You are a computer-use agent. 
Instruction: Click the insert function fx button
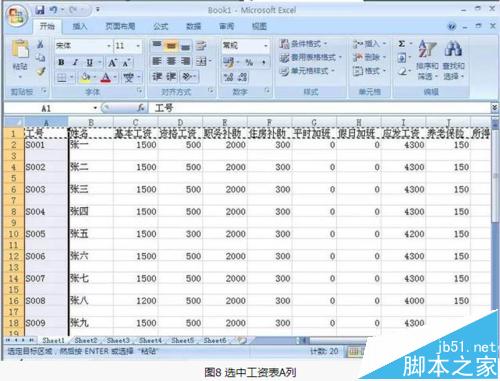click(141, 108)
